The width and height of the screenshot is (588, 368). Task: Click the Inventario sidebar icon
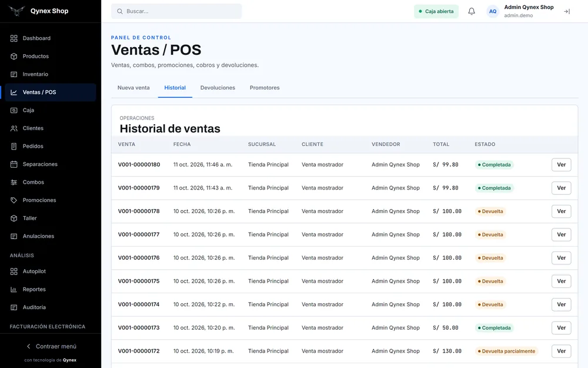coord(14,74)
